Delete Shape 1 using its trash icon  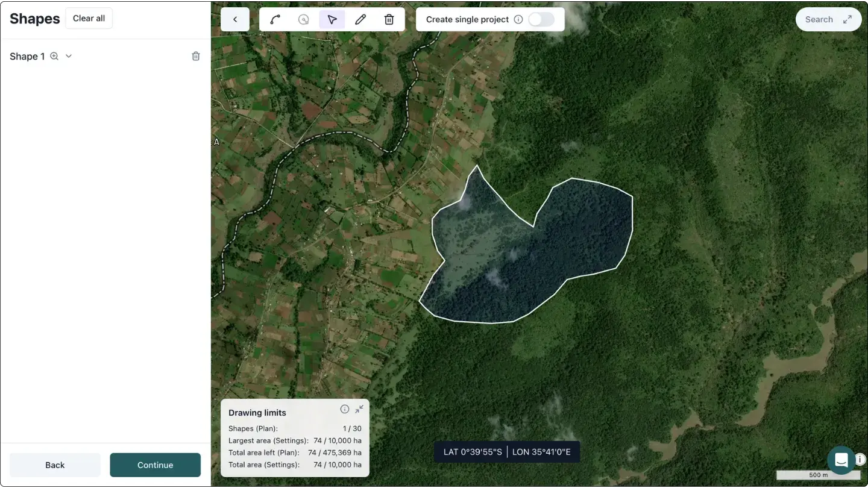click(x=196, y=56)
